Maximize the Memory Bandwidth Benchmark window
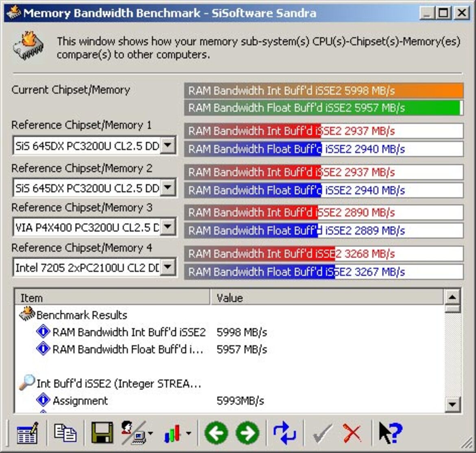The height and width of the screenshot is (453, 476). pyautogui.click(x=443, y=13)
